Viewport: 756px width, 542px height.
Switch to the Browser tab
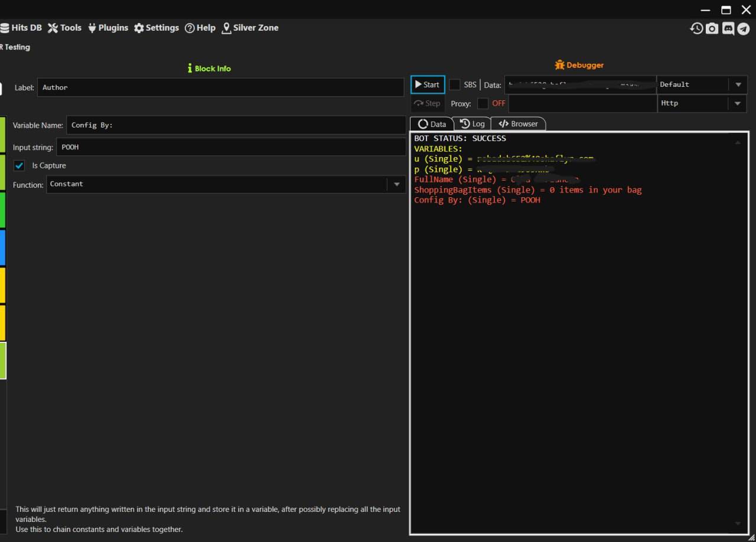518,124
